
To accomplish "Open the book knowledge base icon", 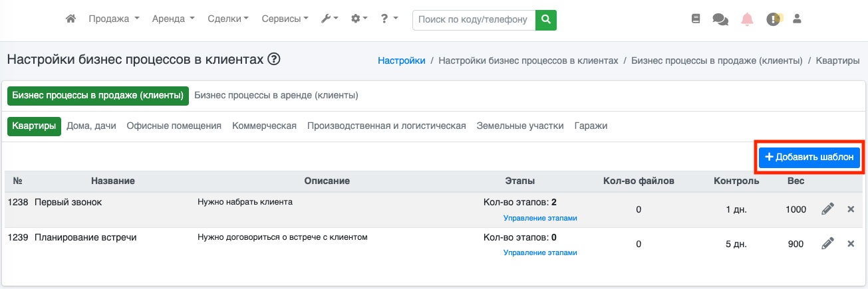I will pyautogui.click(x=696, y=19).
